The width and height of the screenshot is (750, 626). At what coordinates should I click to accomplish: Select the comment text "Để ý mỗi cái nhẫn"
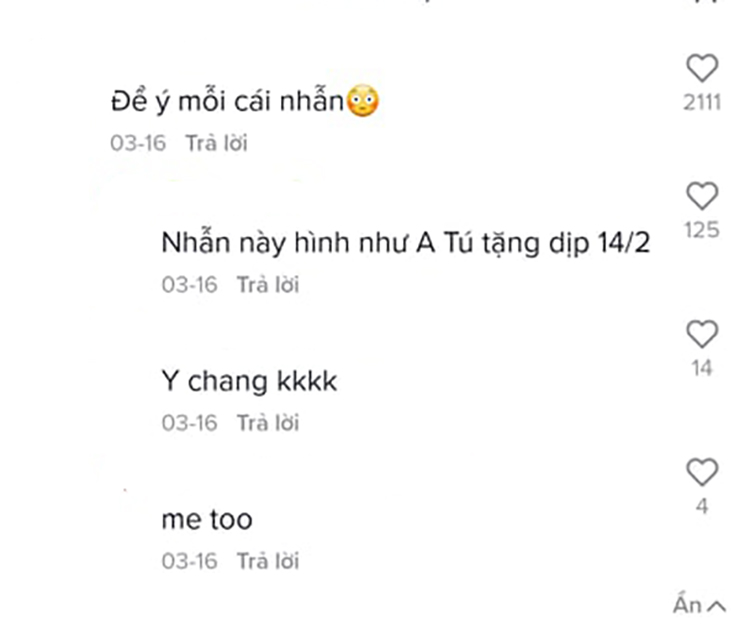click(x=228, y=101)
